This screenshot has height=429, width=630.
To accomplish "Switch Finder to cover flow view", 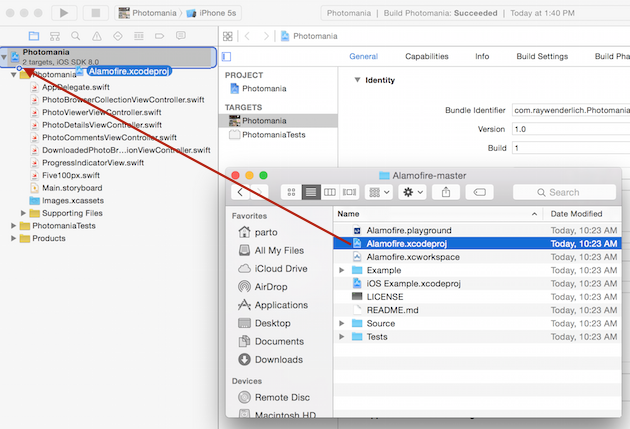I will coord(349,192).
